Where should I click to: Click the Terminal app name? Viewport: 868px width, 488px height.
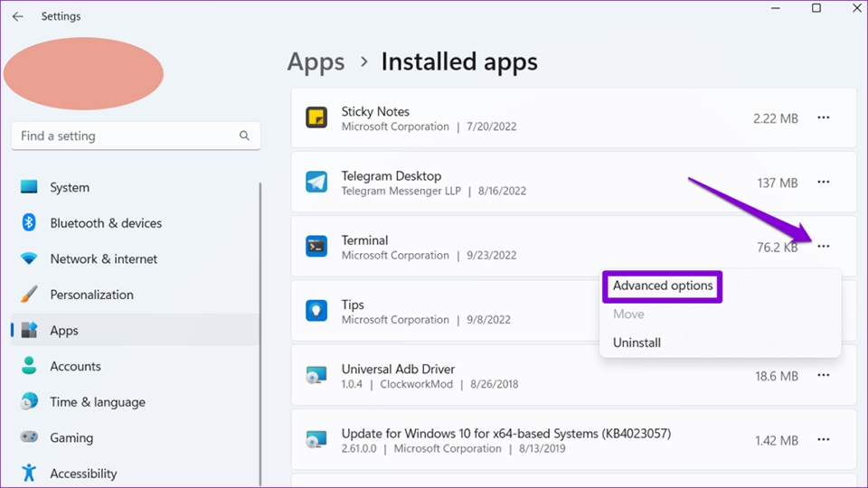click(x=364, y=240)
